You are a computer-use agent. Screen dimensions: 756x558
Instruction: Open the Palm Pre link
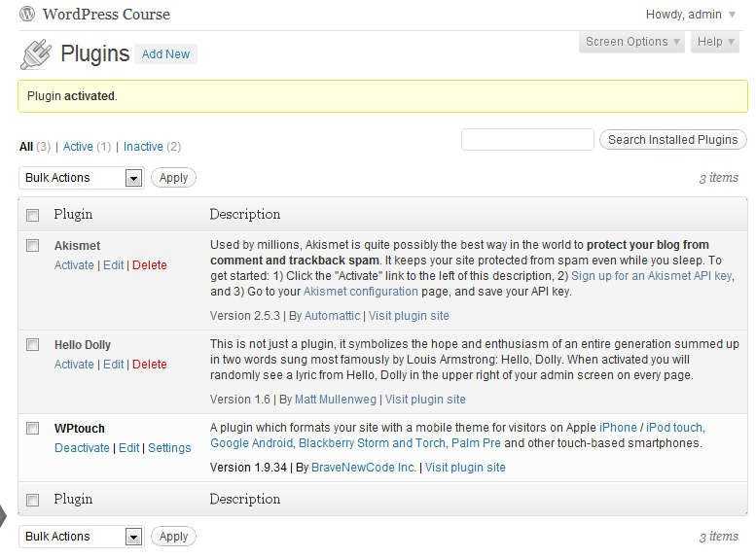[x=476, y=443]
